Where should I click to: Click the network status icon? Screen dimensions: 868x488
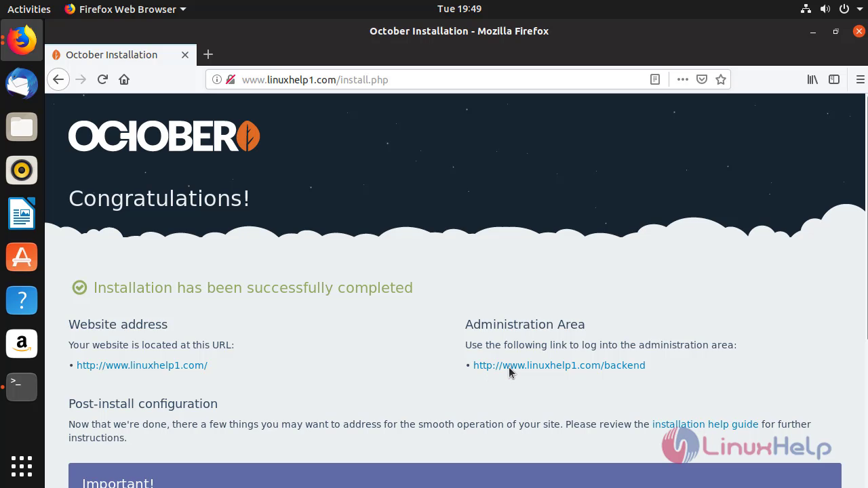[x=806, y=9]
